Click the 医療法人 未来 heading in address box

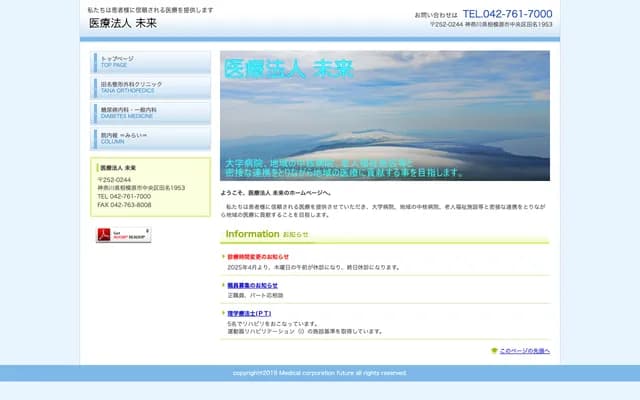coord(119,168)
